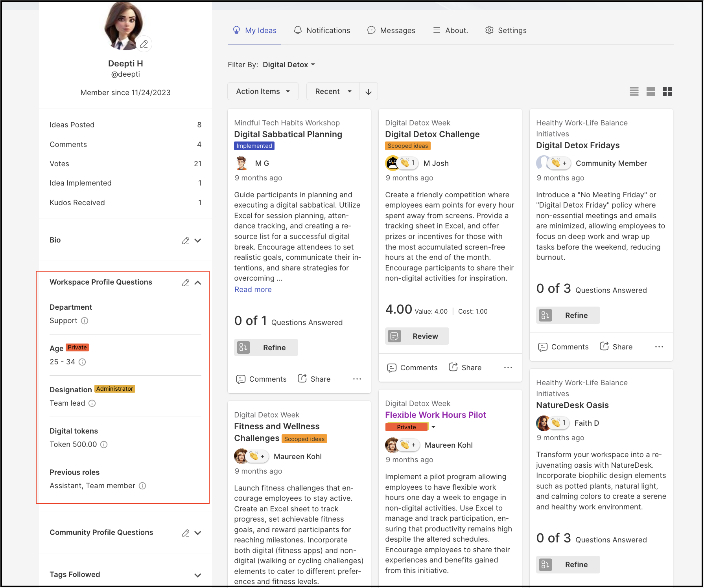Click the Ideas Posted stat row
Screen dimensions: 704x588
pyautogui.click(x=125, y=125)
